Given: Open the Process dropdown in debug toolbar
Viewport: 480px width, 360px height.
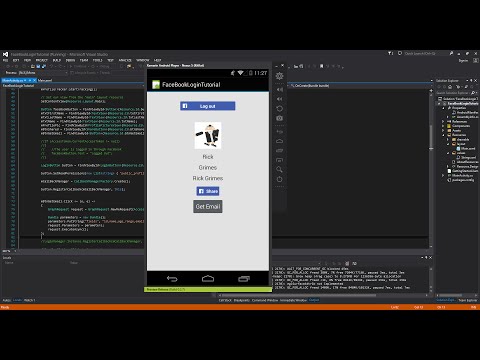Looking at the screenshot, I should pos(43,73).
